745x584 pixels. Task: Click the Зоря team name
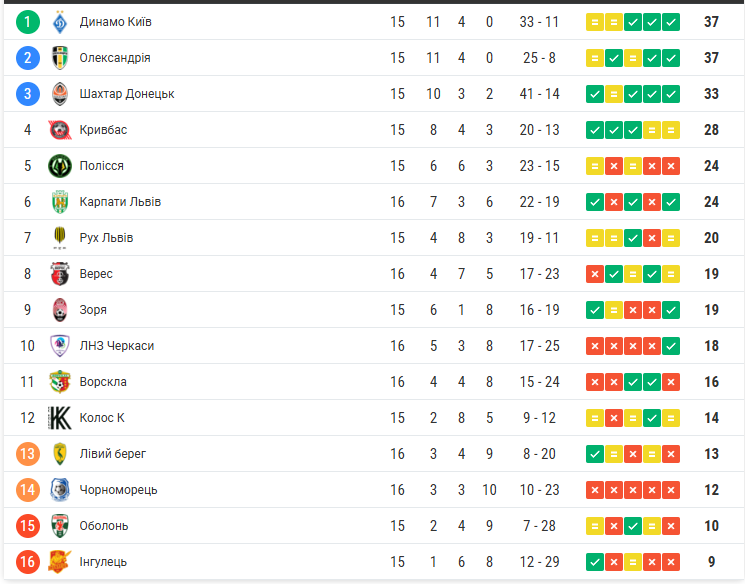(x=93, y=310)
